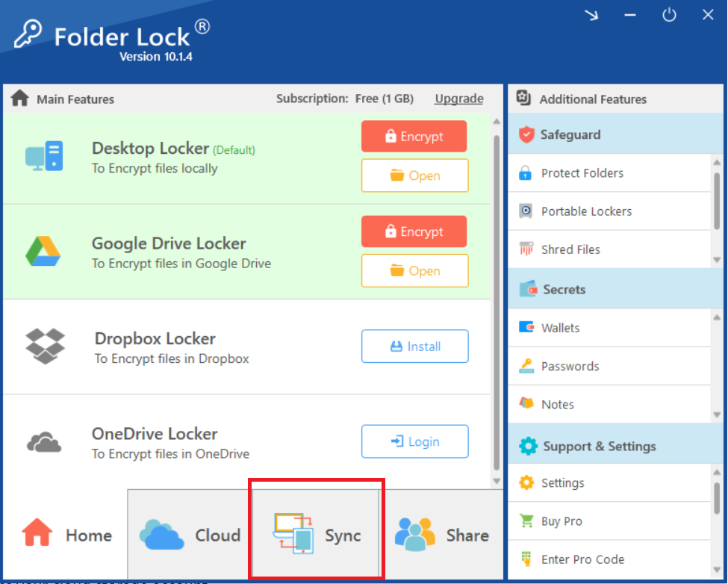Open the Desktop Locker
This screenshot has width=728, height=584.
[x=415, y=175]
